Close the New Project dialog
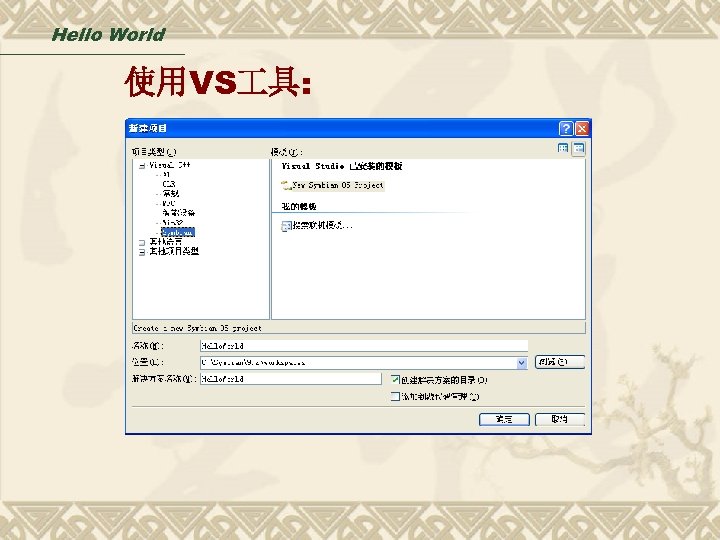The width and height of the screenshot is (720, 540). 582,128
